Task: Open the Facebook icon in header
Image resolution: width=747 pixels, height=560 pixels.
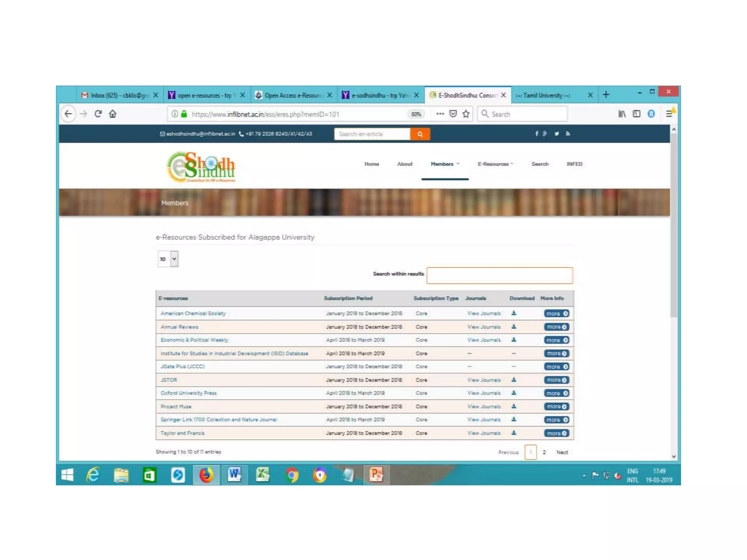Action: (x=537, y=134)
